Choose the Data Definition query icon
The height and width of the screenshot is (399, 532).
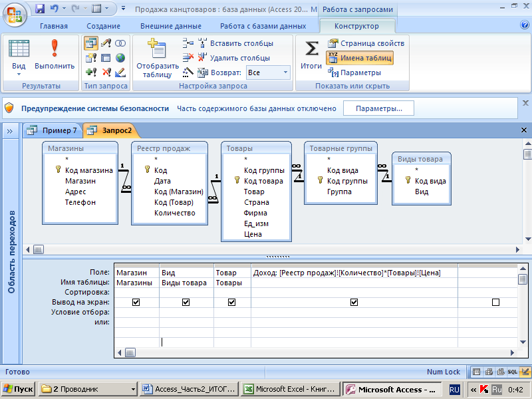[x=120, y=72]
